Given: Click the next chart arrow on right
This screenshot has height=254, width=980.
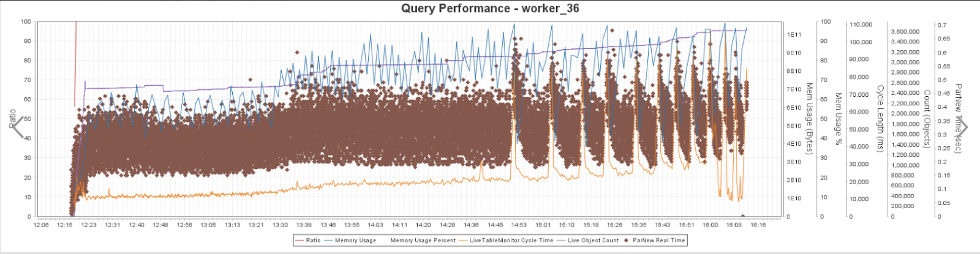Looking at the screenshot, I should click(962, 127).
